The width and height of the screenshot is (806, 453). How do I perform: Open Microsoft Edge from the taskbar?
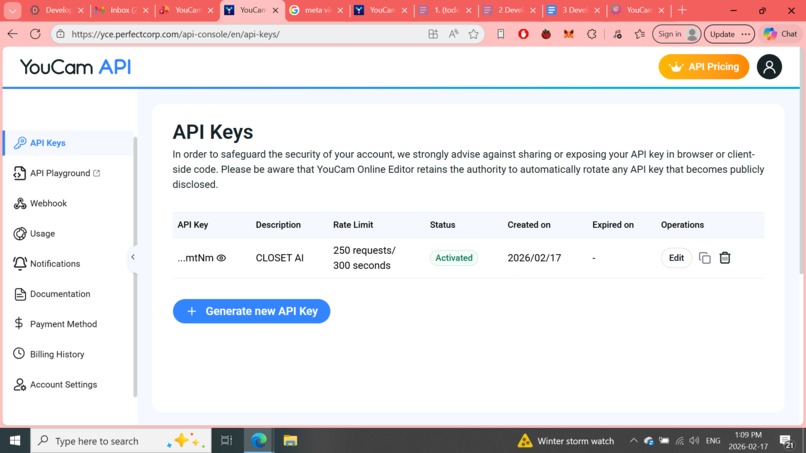tap(259, 441)
